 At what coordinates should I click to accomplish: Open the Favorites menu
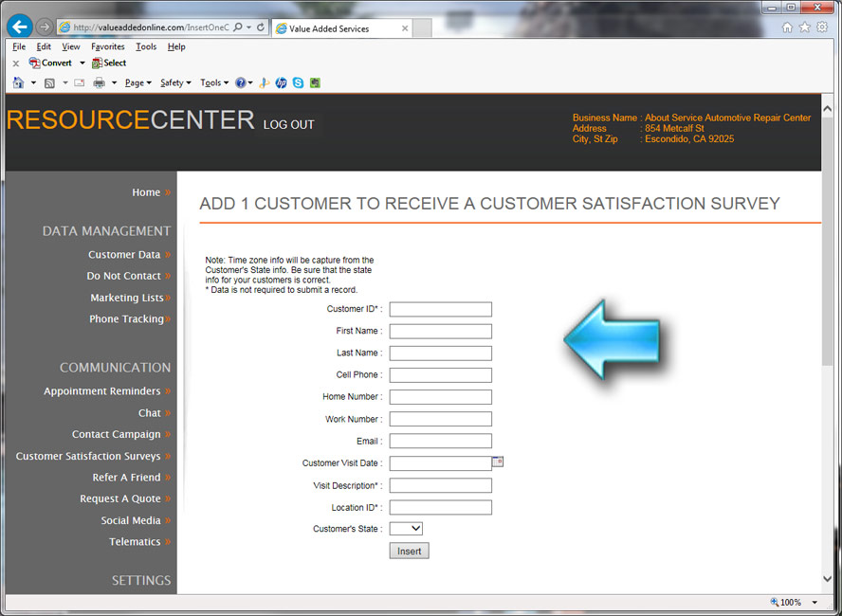107,46
